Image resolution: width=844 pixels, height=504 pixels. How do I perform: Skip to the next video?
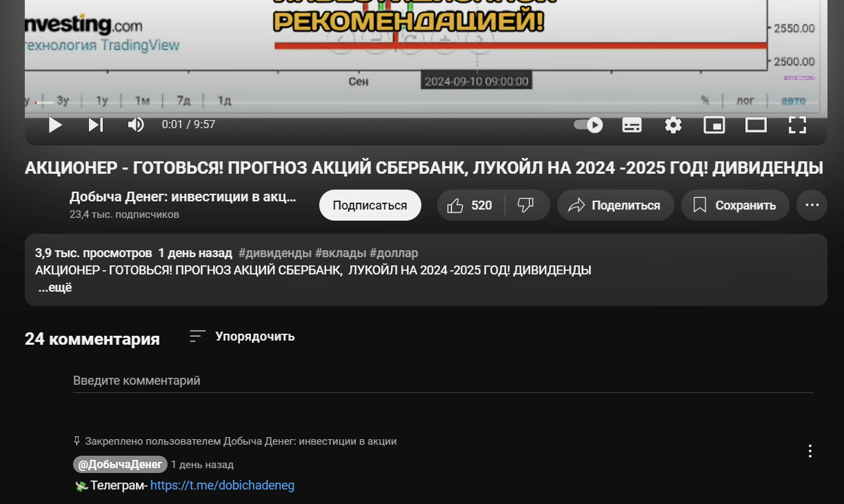click(96, 125)
